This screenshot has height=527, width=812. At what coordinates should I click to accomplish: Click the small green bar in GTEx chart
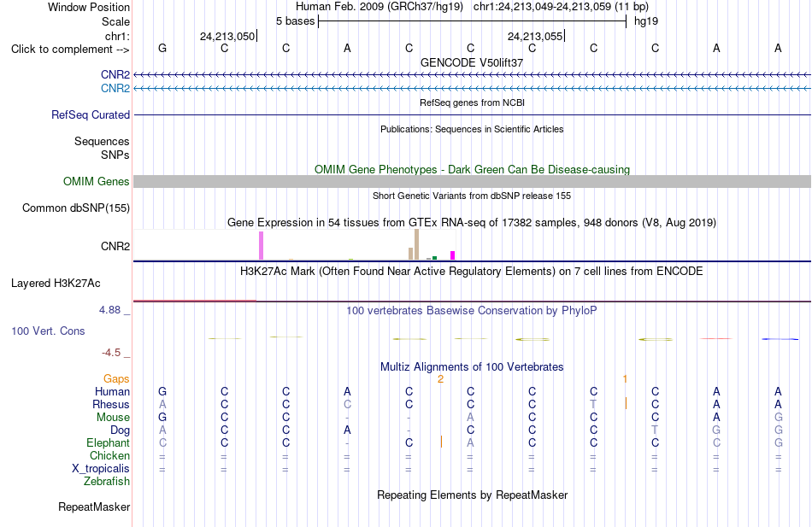pyautogui.click(x=434, y=258)
